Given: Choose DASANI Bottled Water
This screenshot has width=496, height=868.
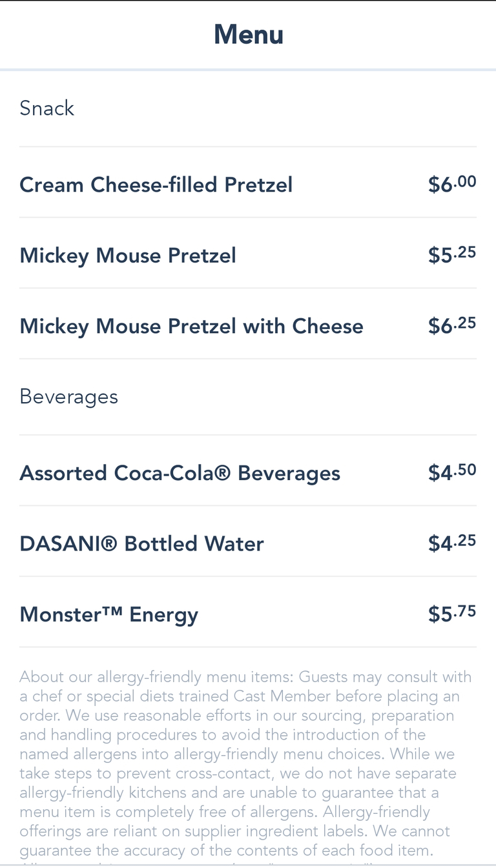Looking at the screenshot, I should 141,543.
